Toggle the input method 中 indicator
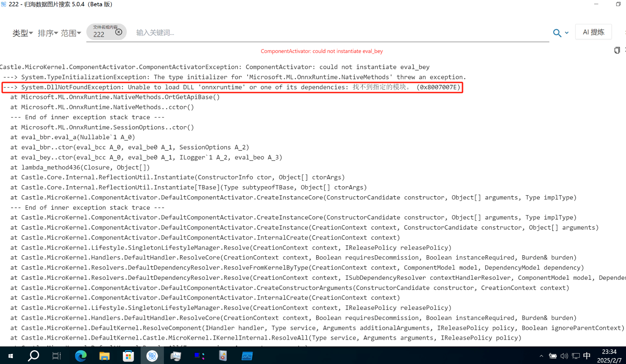 586,356
